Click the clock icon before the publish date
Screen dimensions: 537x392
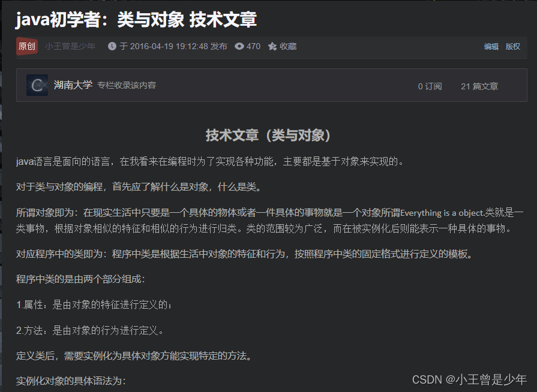[112, 46]
